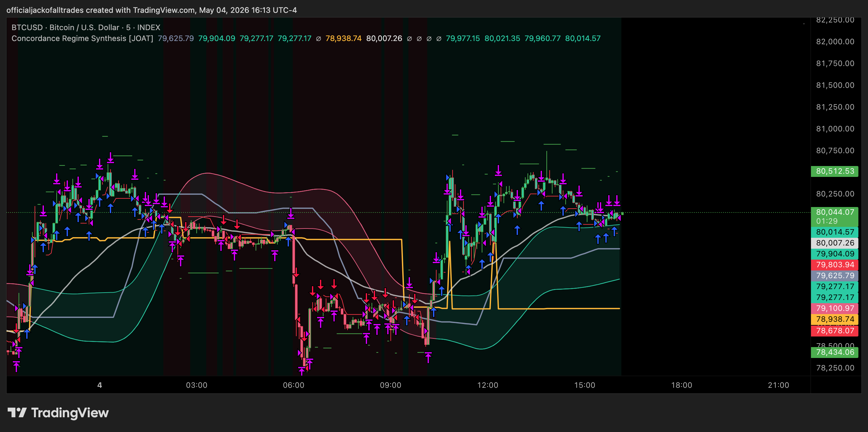Click the 06:00 time axis label

[x=293, y=385]
